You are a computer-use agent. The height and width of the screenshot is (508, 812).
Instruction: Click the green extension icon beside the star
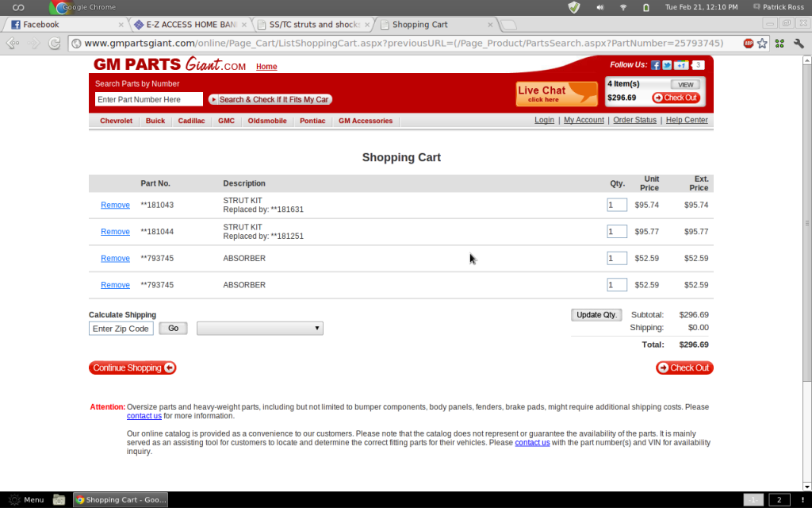click(779, 43)
